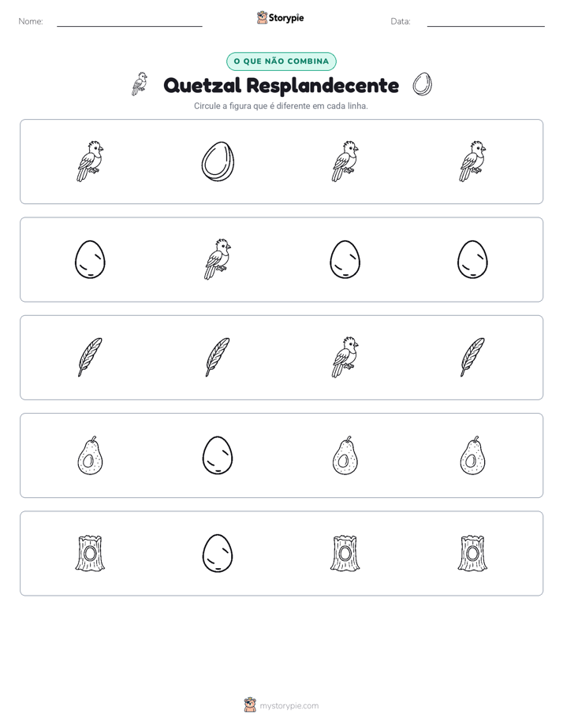This screenshot has height=728, width=563.
Task: Click the last feather in the third row
Action: [473, 358]
